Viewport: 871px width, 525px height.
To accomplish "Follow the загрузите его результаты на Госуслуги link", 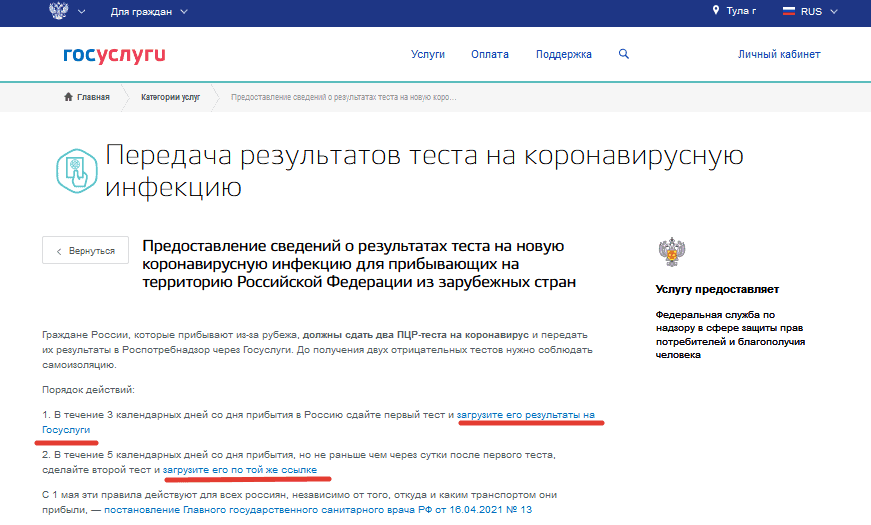I will point(530,414).
